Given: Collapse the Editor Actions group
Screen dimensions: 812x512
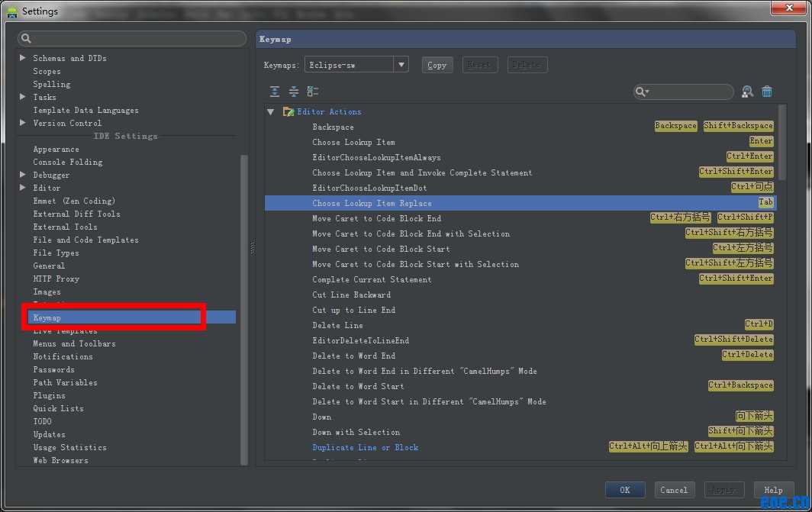Looking at the screenshot, I should coord(270,111).
